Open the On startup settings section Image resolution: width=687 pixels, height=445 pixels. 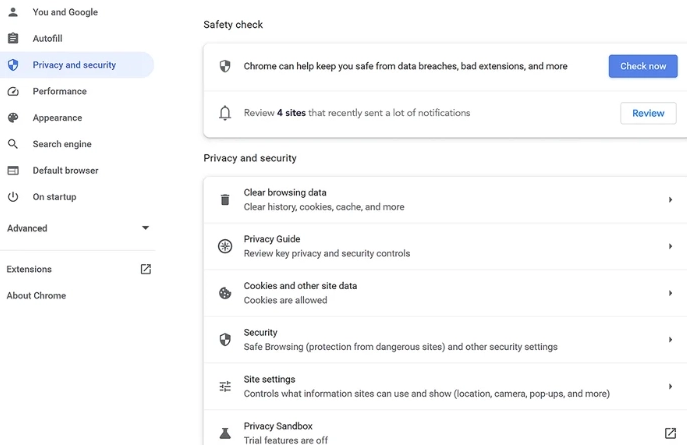pos(54,197)
